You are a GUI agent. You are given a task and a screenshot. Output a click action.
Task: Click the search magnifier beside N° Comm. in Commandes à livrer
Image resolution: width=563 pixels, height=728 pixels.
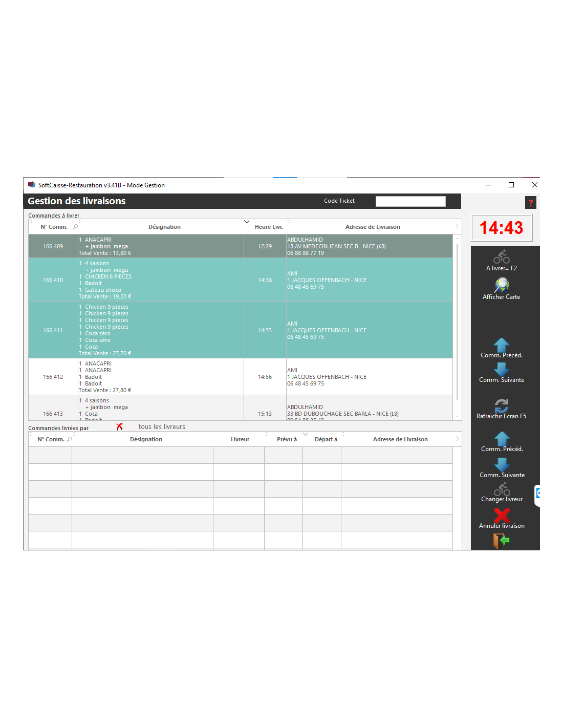75,227
